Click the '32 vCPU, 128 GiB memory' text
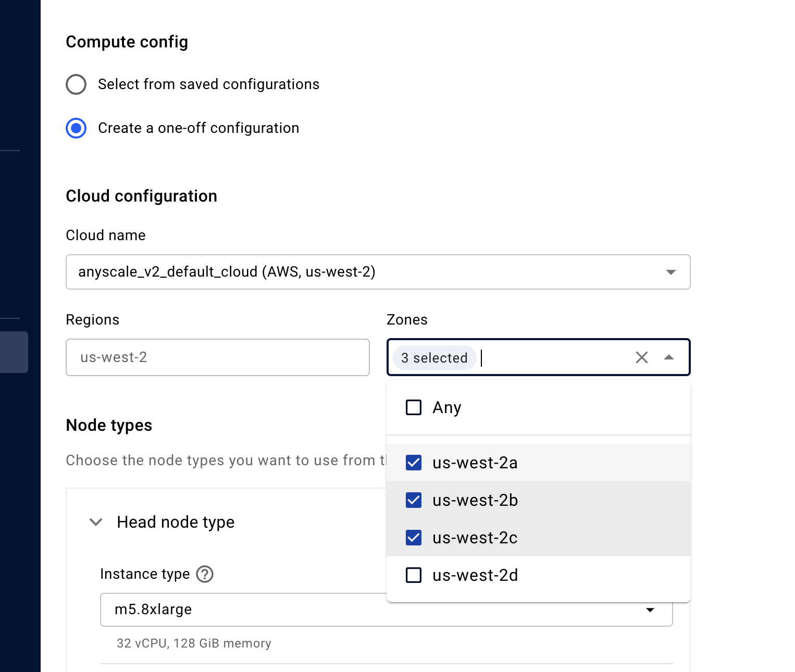This screenshot has width=795, height=672. 194,643
